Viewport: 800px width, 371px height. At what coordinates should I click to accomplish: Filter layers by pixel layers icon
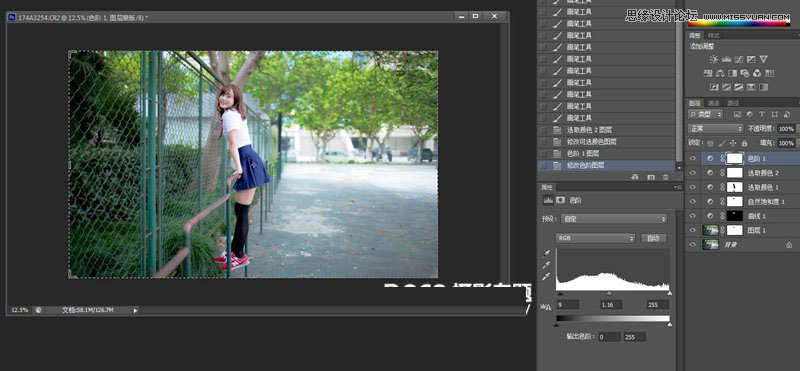click(737, 114)
